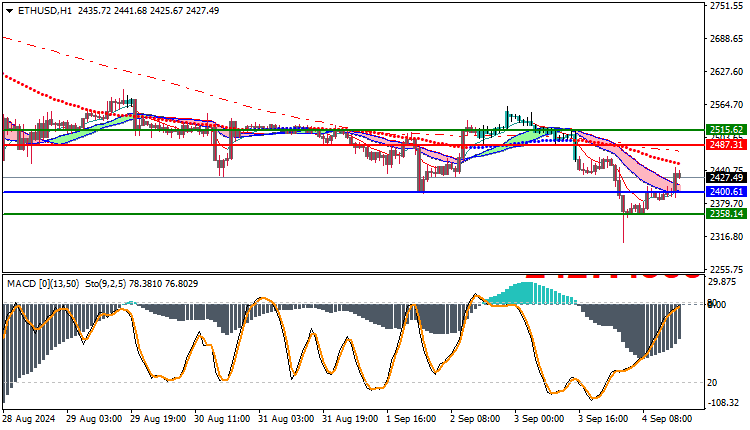Select the 2 Sep 08:00 time axis label
750x430 pixels.
(x=475, y=419)
